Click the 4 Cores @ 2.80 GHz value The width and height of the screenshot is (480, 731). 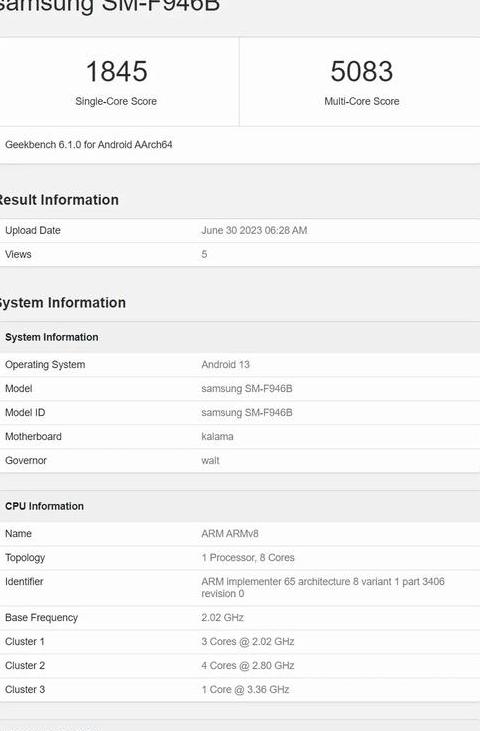(x=248, y=666)
